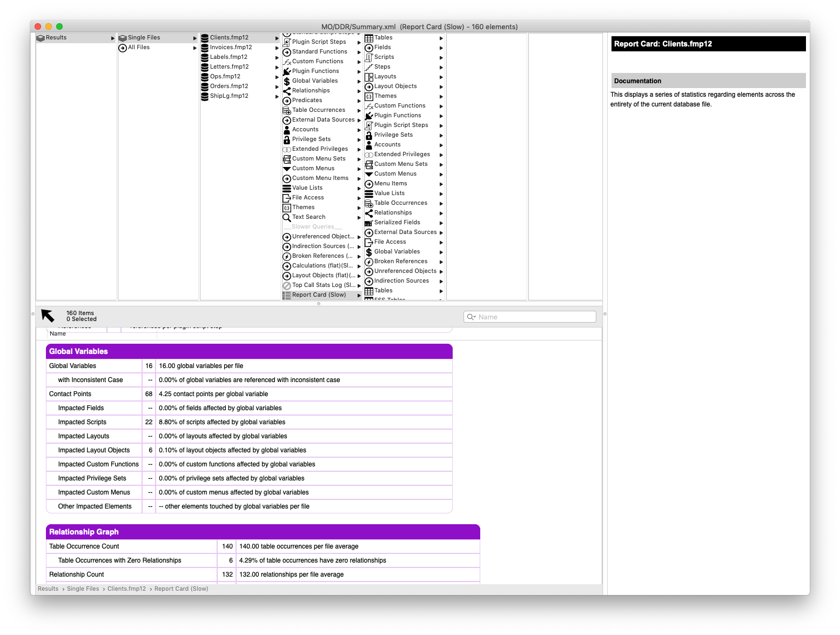Click the ShipLg.fmp12 database icon
Screen dimensions: 840x635
pyautogui.click(x=205, y=96)
